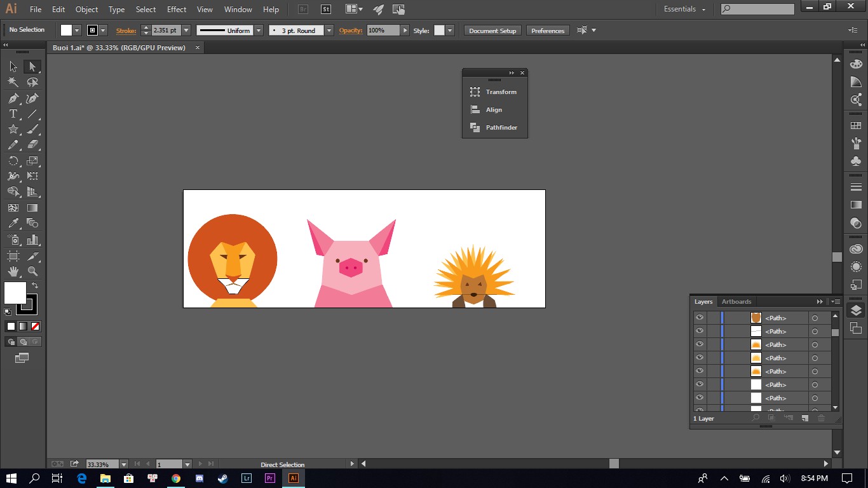
Task: Select the Zoom magnifier tool
Action: coord(32,271)
